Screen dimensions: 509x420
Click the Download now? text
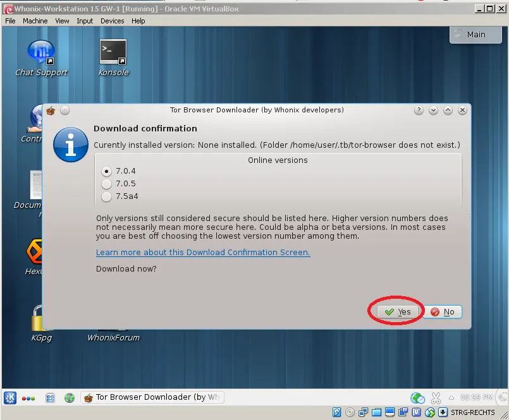126,269
